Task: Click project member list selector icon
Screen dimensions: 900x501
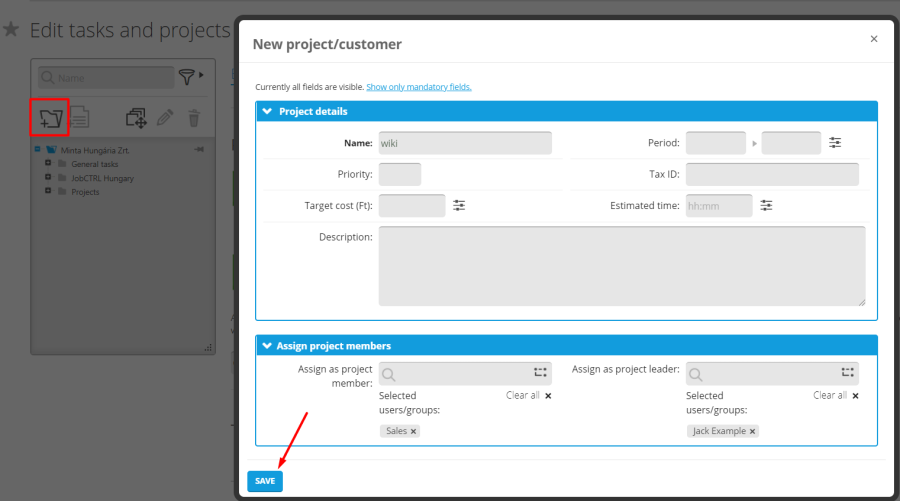Action: [540, 372]
